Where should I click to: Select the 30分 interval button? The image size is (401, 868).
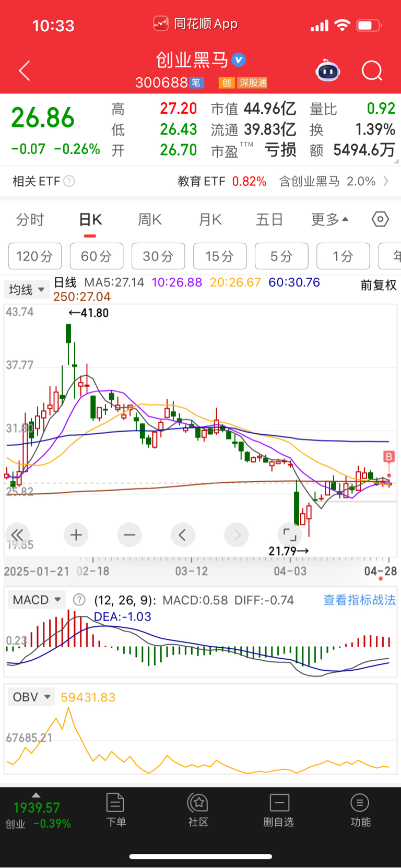(158, 256)
